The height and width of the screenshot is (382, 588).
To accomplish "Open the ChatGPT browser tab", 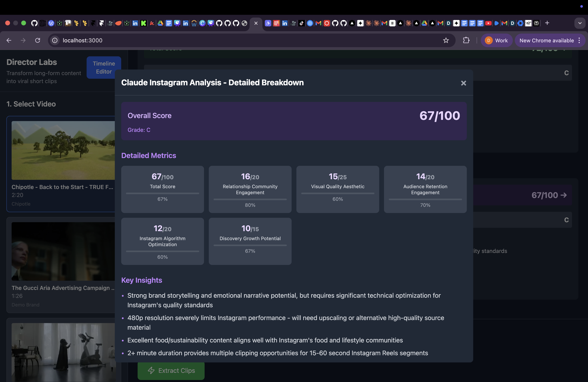I will pos(310,23).
